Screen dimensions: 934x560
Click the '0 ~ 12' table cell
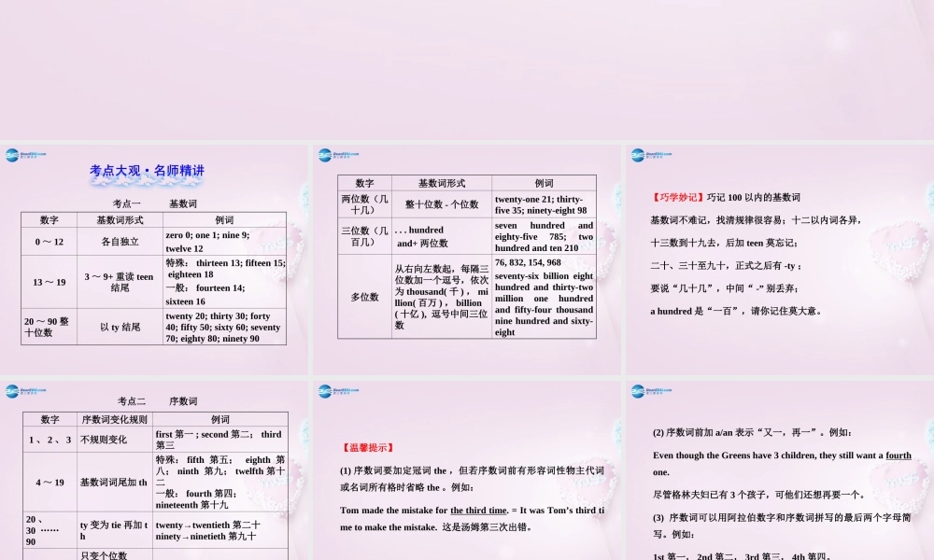click(x=49, y=242)
